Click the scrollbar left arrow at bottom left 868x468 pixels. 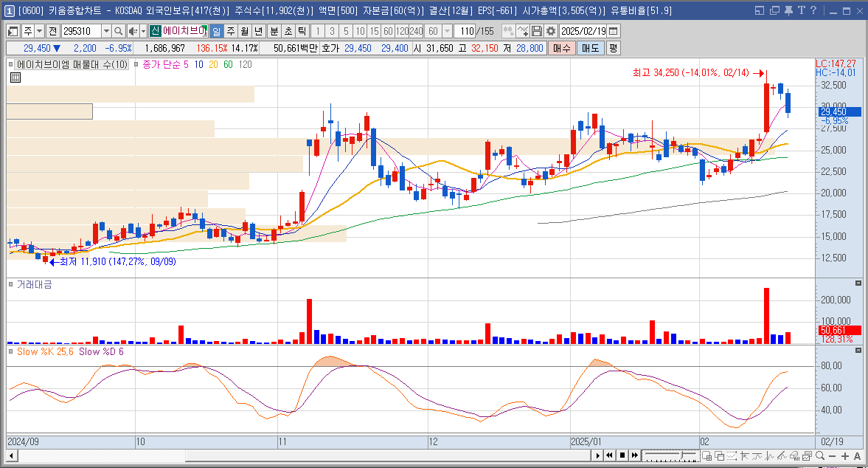coord(13,455)
